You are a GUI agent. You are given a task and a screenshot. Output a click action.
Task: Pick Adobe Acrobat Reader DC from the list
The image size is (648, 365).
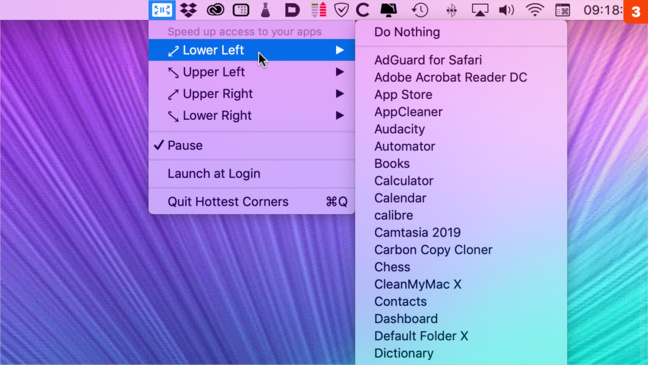coord(461,77)
